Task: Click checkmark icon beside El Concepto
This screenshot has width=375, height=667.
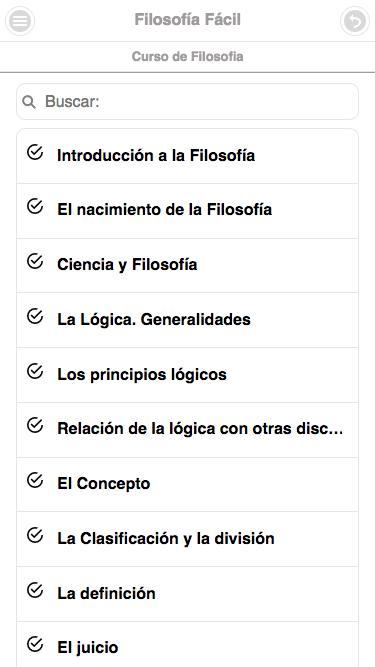Action: click(35, 480)
